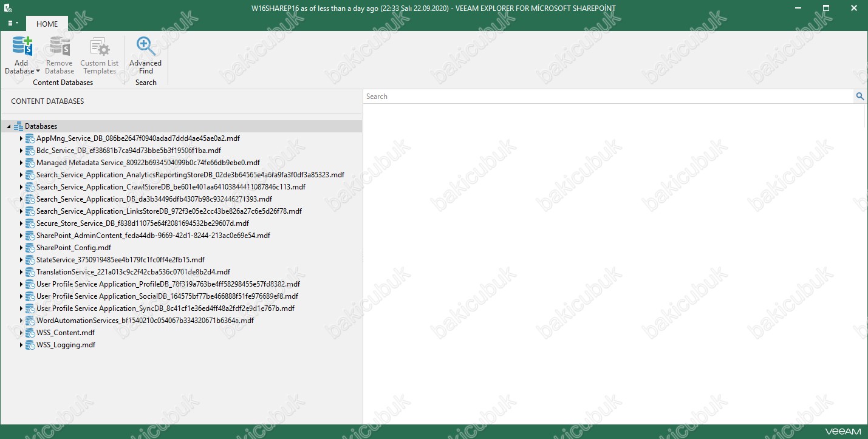Click the AnalyticsReportingStoreDB database icon
The width and height of the screenshot is (868, 439).
30,175
